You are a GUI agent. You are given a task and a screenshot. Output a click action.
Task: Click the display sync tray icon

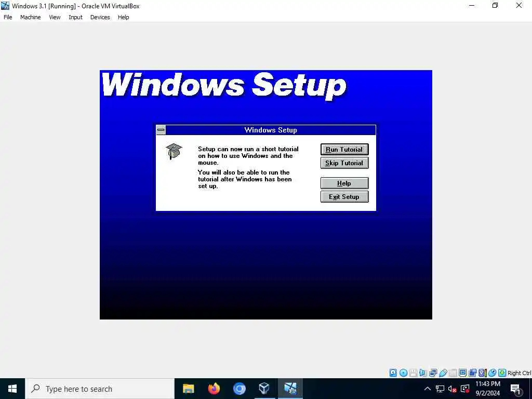[465, 389]
